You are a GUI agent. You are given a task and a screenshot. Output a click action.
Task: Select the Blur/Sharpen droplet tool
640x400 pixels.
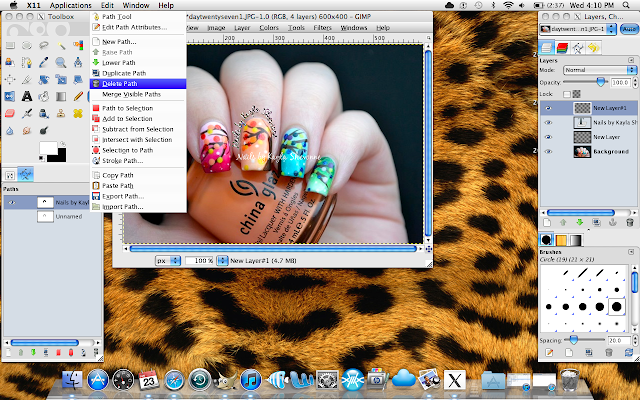pyautogui.click(x=10, y=130)
